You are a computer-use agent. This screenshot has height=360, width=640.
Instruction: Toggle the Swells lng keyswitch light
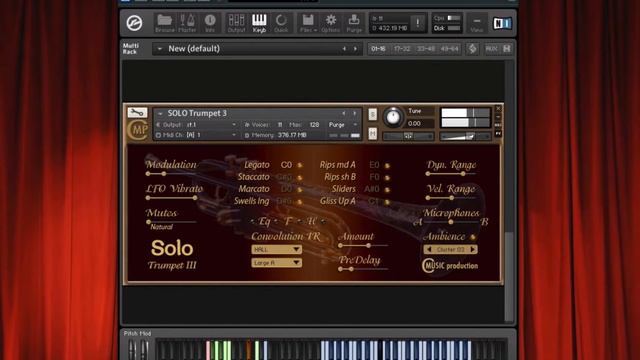300,202
